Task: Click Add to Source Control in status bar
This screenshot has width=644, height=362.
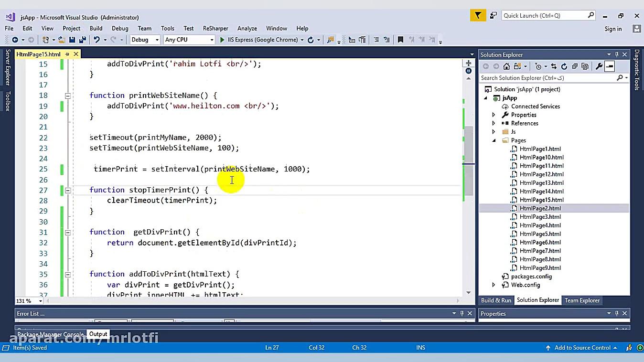Action: [x=581, y=348]
